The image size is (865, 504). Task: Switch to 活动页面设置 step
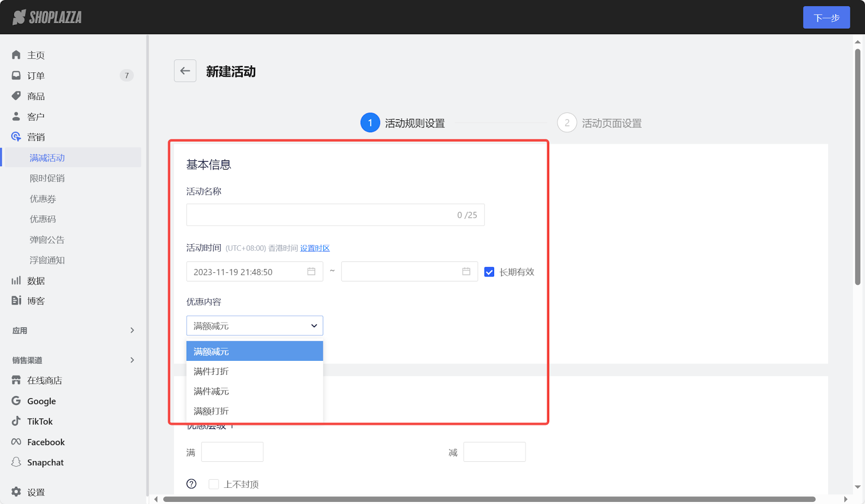(598, 123)
